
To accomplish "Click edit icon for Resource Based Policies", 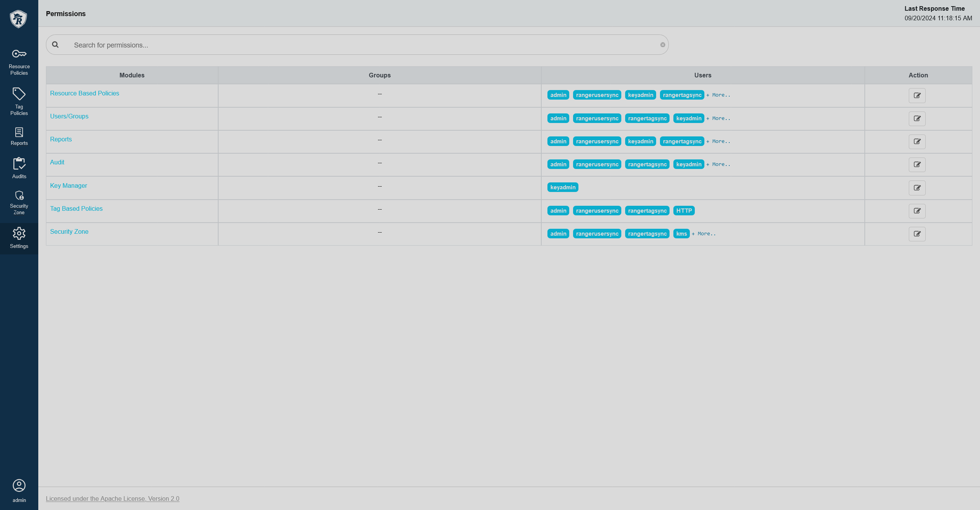I will tap(917, 95).
